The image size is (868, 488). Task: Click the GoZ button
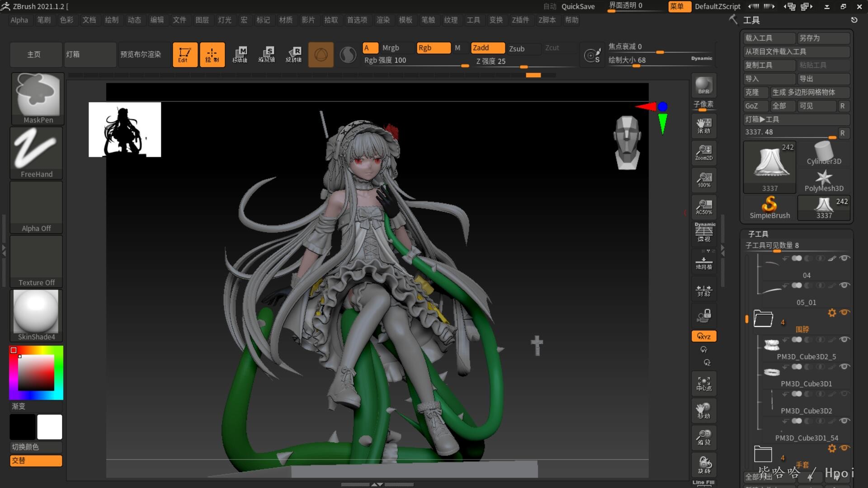[755, 106]
